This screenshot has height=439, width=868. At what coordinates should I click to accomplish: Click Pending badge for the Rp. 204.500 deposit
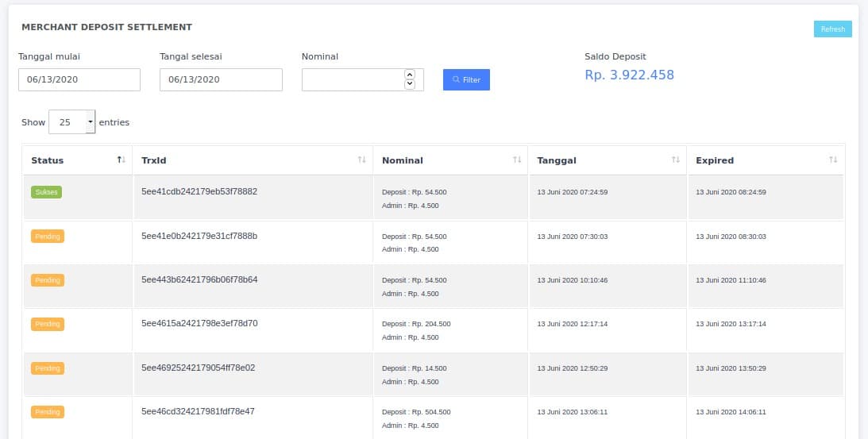[48, 324]
